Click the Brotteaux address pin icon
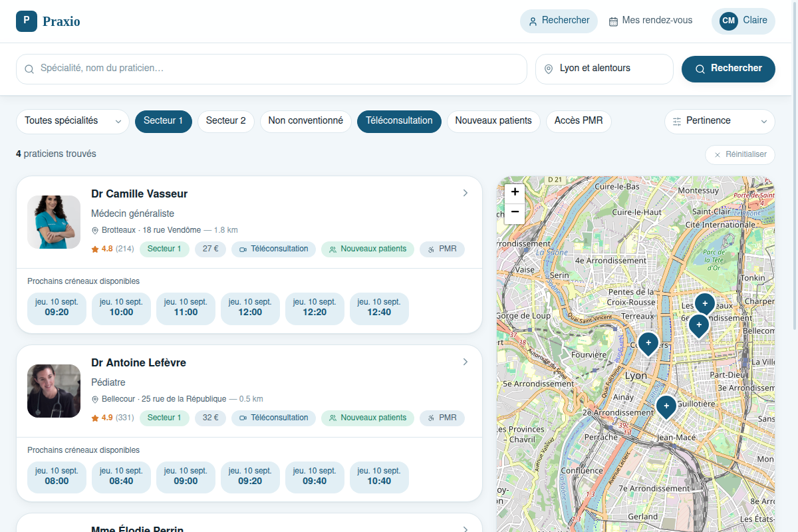The height and width of the screenshot is (532, 798). pyautogui.click(x=94, y=230)
